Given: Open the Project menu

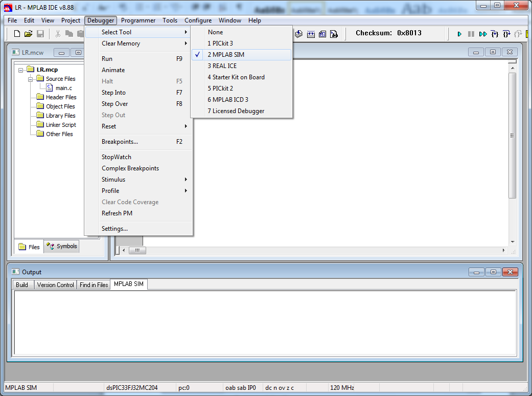Looking at the screenshot, I should pyautogui.click(x=71, y=20).
